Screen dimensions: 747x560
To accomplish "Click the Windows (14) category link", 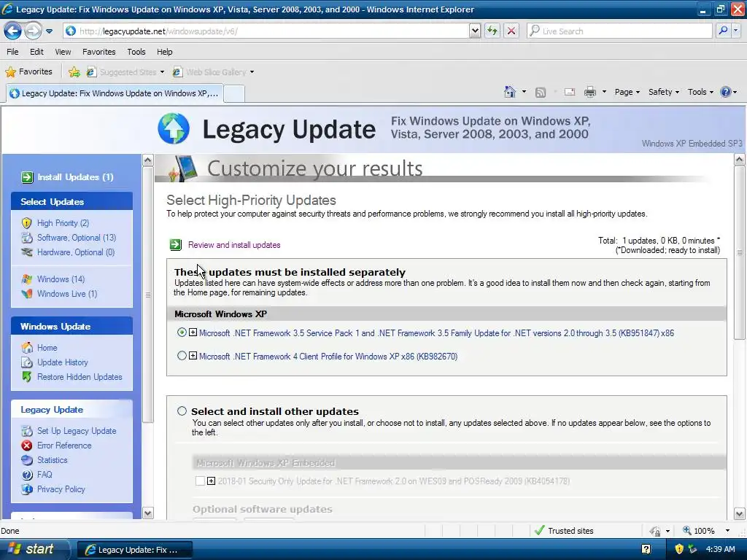I will (61, 279).
